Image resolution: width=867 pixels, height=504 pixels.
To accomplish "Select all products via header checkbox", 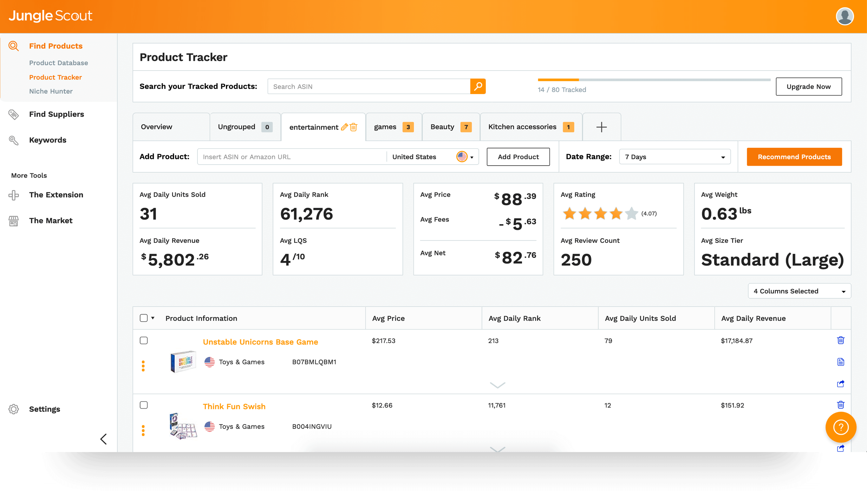I will (144, 318).
